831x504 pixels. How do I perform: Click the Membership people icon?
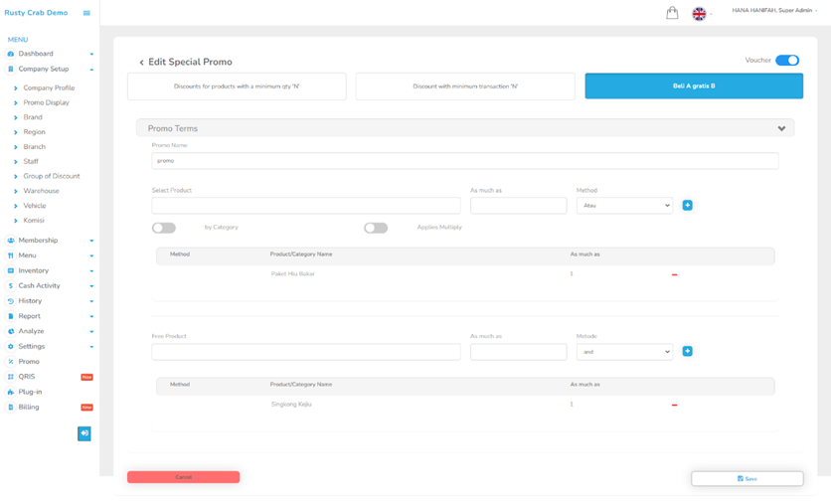click(x=11, y=241)
